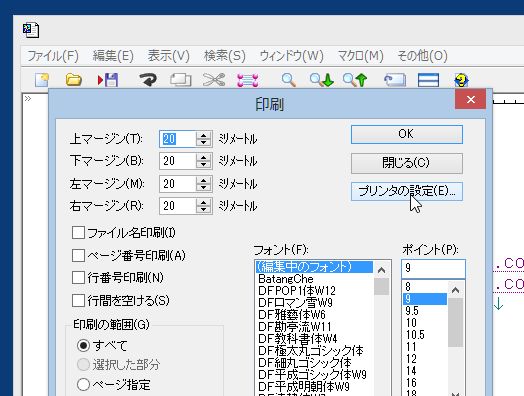
Task: Decrease 左マージン with down spinner
Action: point(204,188)
